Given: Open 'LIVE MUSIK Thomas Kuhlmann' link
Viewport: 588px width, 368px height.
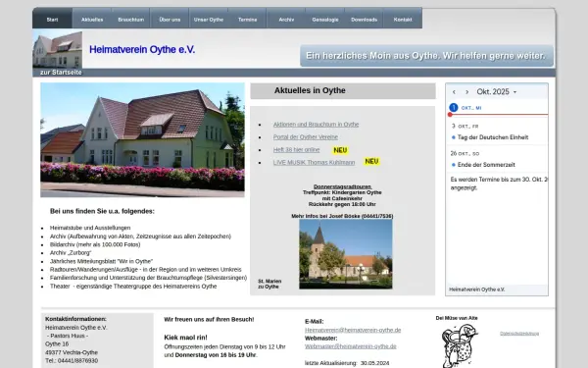Looking at the screenshot, I should [x=314, y=163].
